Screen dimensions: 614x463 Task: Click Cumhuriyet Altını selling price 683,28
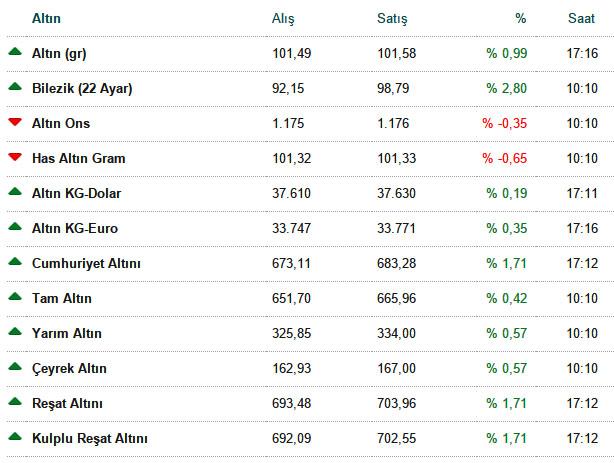[396, 264]
